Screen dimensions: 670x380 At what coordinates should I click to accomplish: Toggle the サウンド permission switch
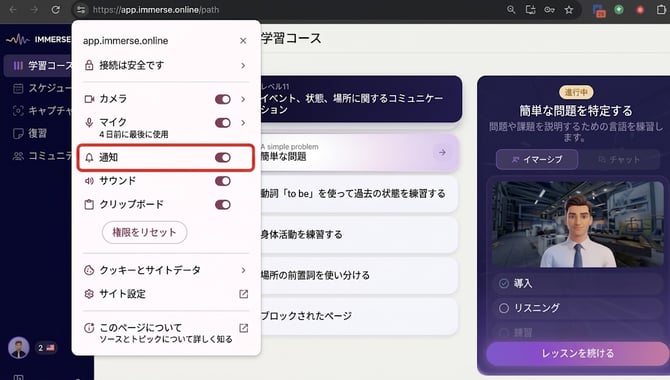pos(223,181)
